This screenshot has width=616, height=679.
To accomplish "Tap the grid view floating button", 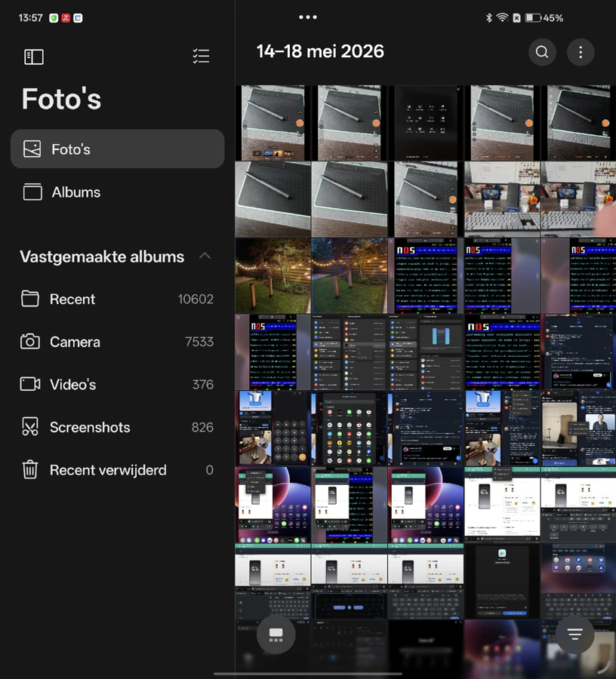I will pyautogui.click(x=276, y=634).
